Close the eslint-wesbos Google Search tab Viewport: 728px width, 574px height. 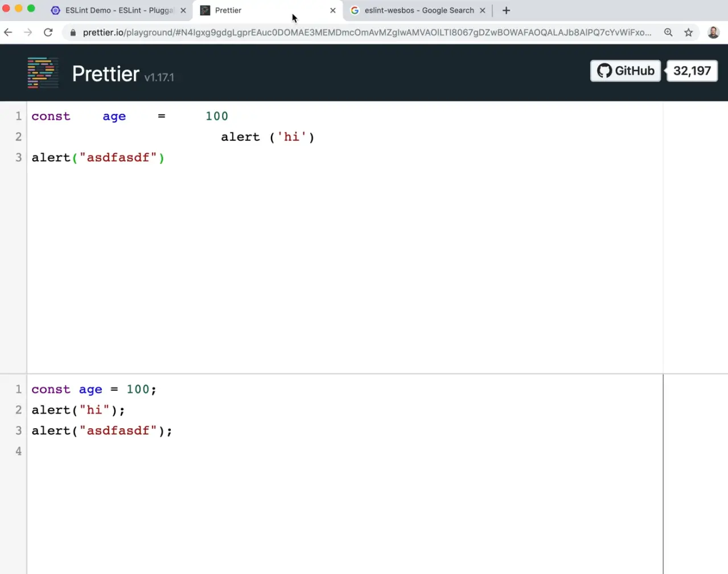click(x=483, y=10)
